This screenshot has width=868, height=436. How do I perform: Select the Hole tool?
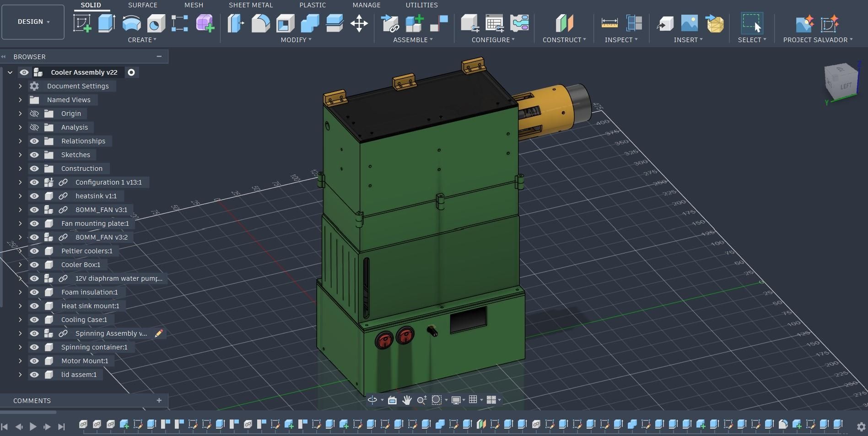click(x=156, y=23)
